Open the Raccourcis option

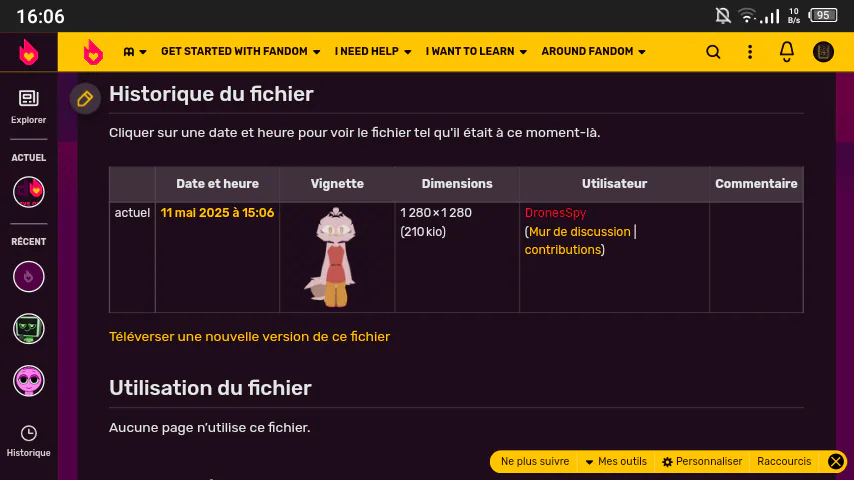(784, 461)
